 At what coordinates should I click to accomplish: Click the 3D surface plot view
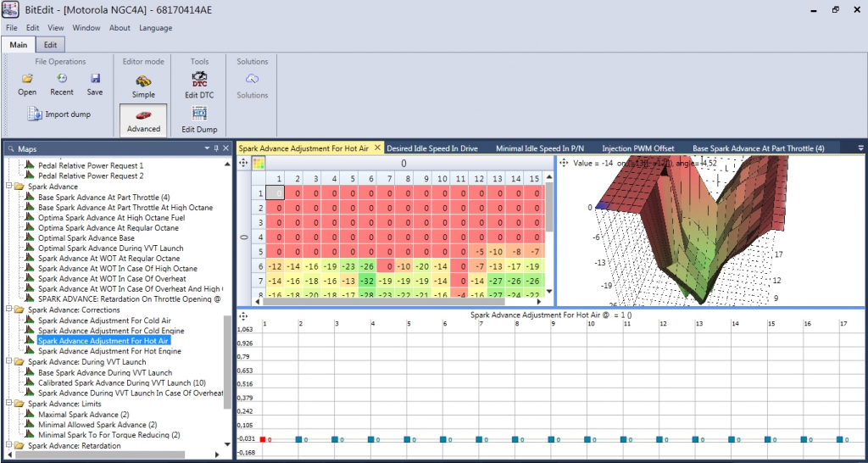coord(711,231)
